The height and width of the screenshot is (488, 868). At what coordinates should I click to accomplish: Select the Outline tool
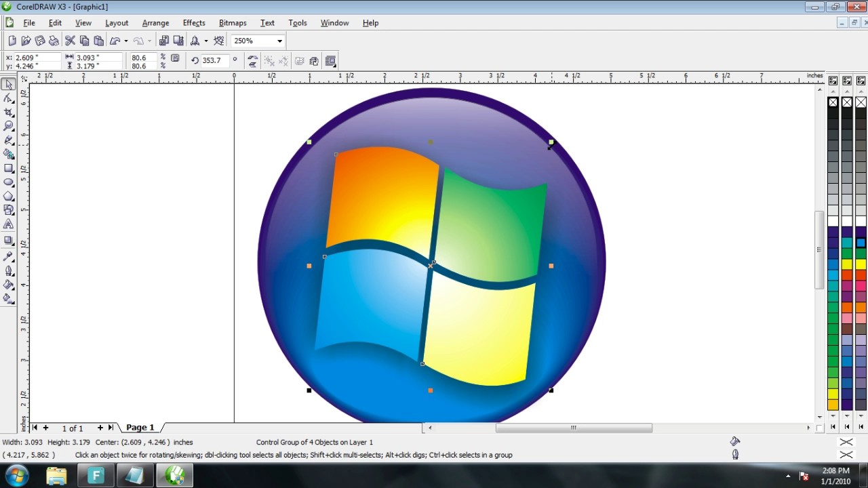click(x=8, y=270)
